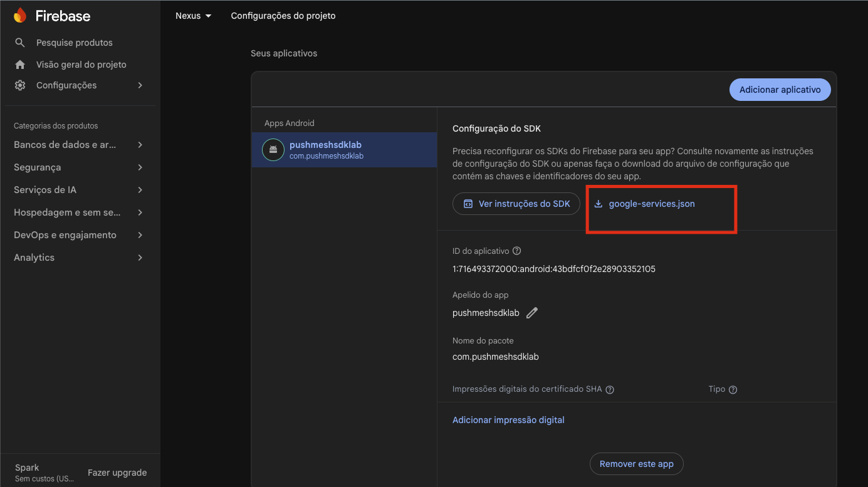
Task: Click Fazer upgrade plan link
Action: [x=117, y=473]
